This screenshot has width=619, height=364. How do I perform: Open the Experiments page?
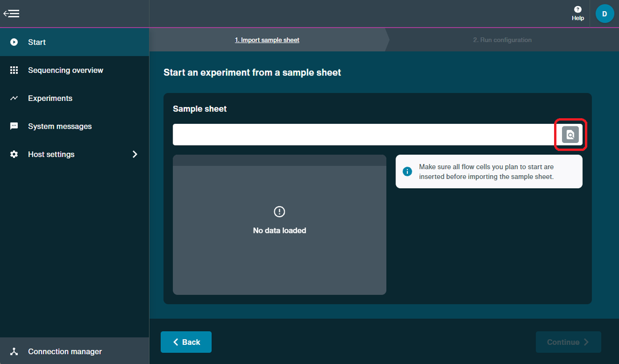pyautogui.click(x=75, y=98)
